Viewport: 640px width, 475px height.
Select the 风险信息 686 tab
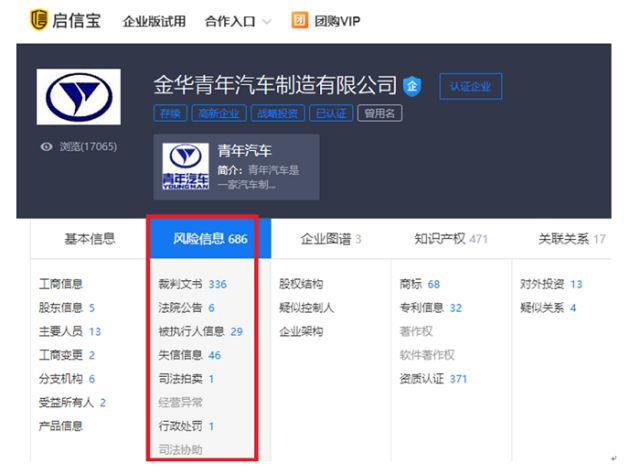pyautogui.click(x=210, y=238)
